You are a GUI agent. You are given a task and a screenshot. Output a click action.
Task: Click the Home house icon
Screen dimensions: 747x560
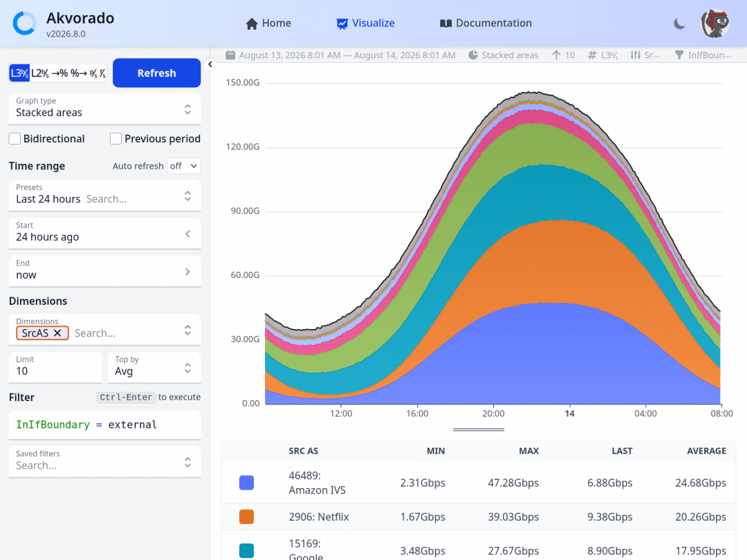252,24
